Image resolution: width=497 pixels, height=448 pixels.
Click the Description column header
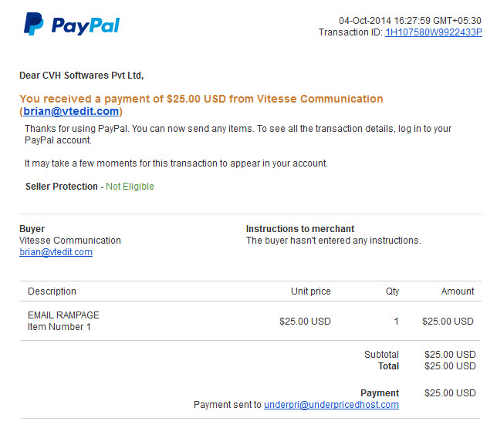[x=52, y=291]
